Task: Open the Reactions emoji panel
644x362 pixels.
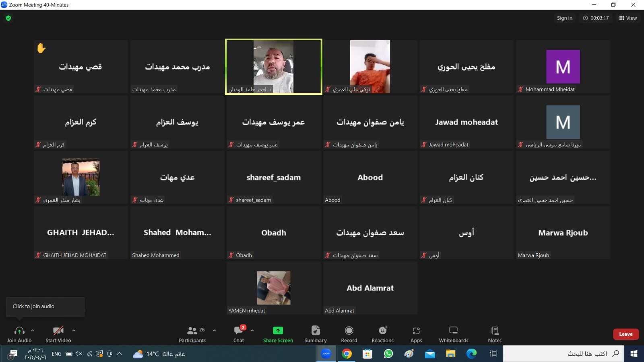Action: tap(382, 334)
